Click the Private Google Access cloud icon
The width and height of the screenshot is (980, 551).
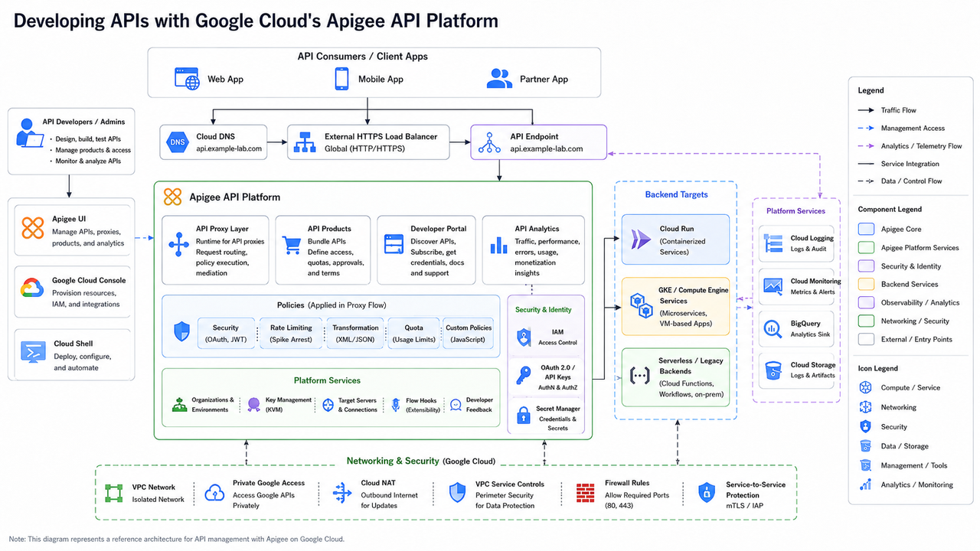tap(215, 493)
